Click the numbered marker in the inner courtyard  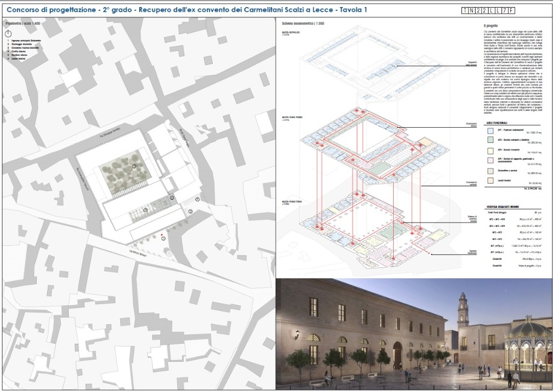click(145, 210)
